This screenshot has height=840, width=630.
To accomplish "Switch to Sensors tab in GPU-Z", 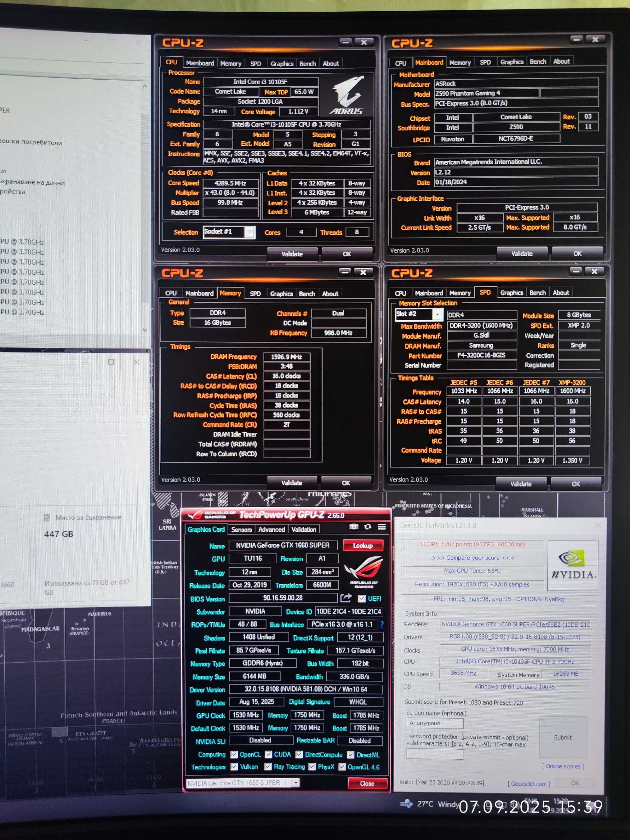I will pyautogui.click(x=241, y=529).
